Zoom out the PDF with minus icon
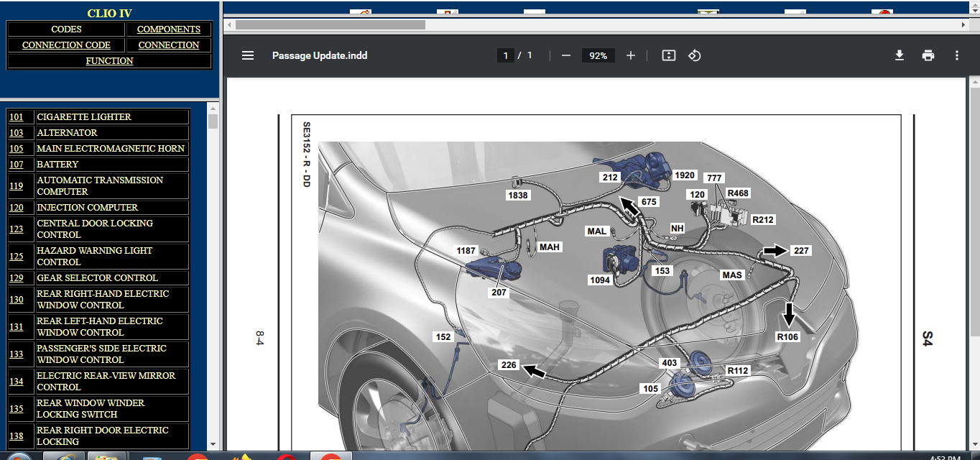 click(x=566, y=55)
